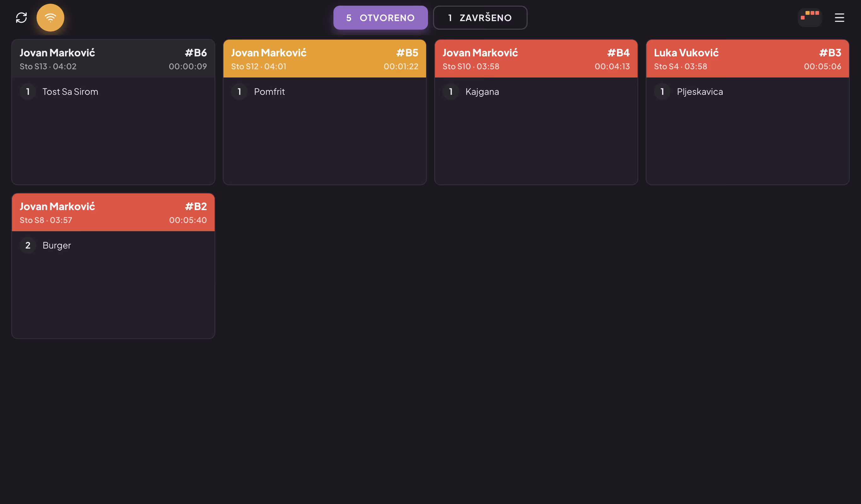Switch to the Otvoreno tab
This screenshot has width=861, height=504.
click(380, 18)
